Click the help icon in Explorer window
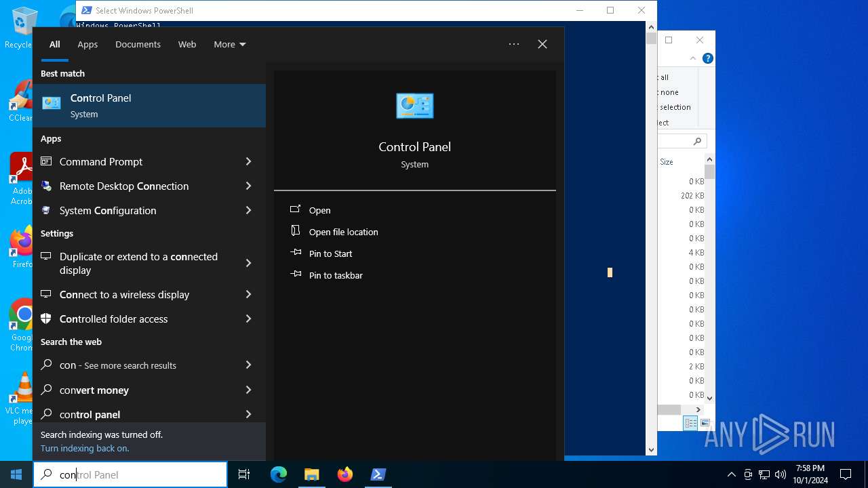The width and height of the screenshot is (868, 488). pos(708,58)
